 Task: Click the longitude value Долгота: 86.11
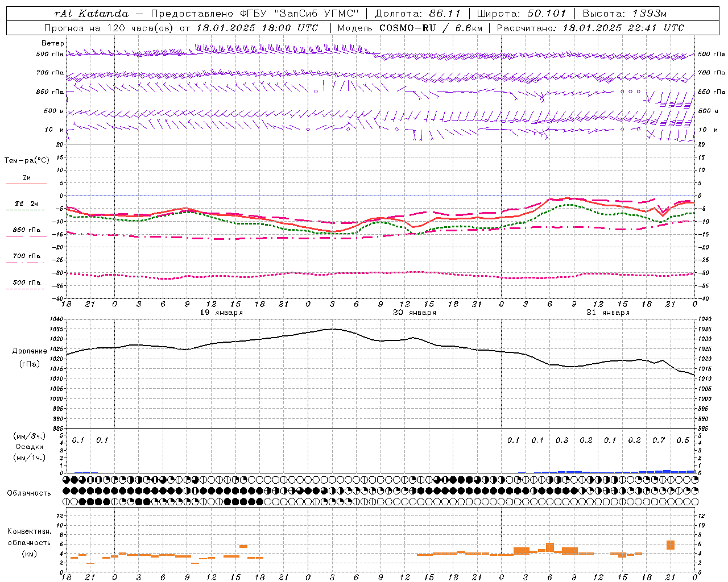417,14
